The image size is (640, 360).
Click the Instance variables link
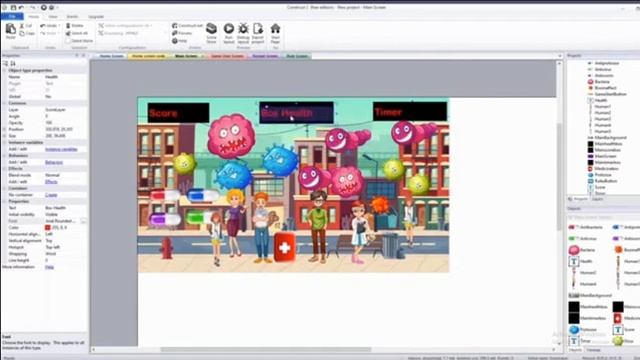(x=61, y=149)
